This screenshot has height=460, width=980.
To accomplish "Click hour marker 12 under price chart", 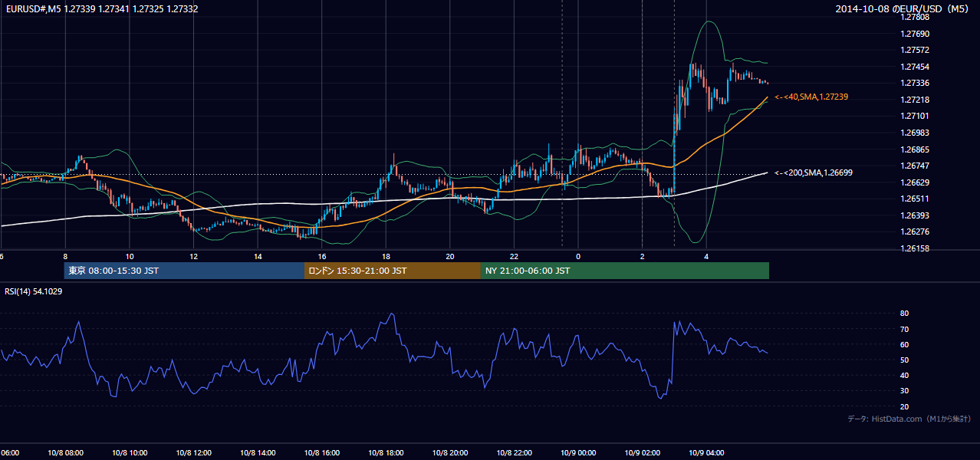I will pyautogui.click(x=193, y=257).
